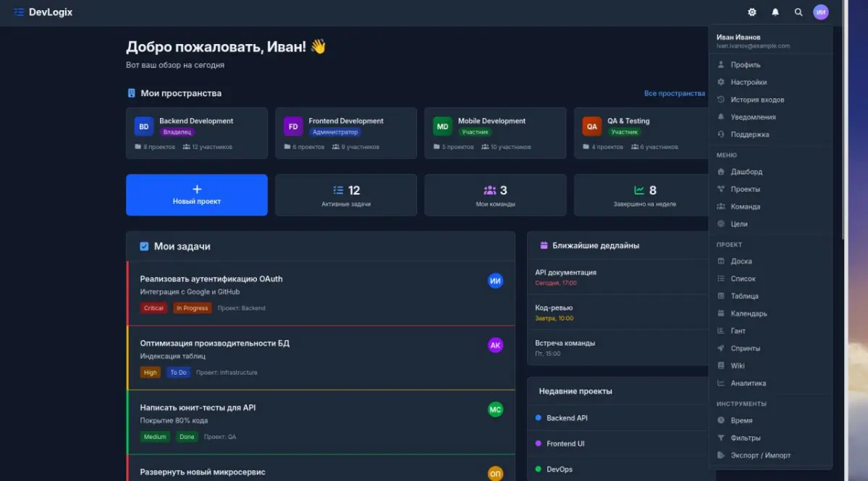Open the Frontend Development space card
The height and width of the screenshot is (481, 868).
[x=346, y=133]
